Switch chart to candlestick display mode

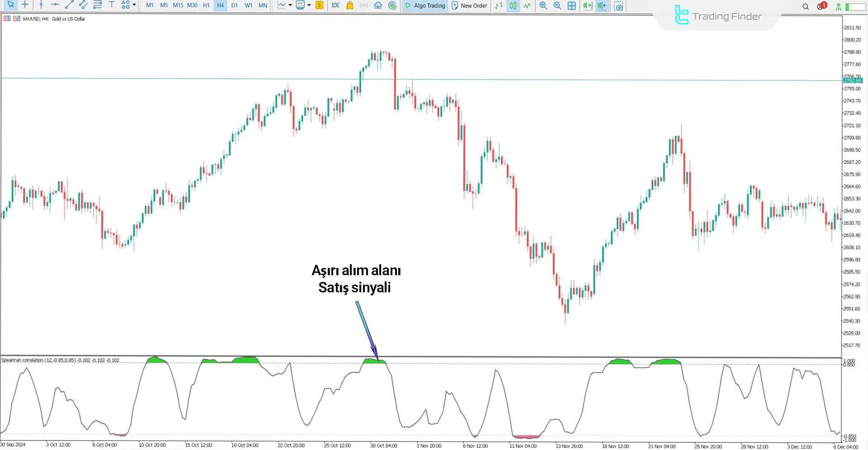point(513,5)
